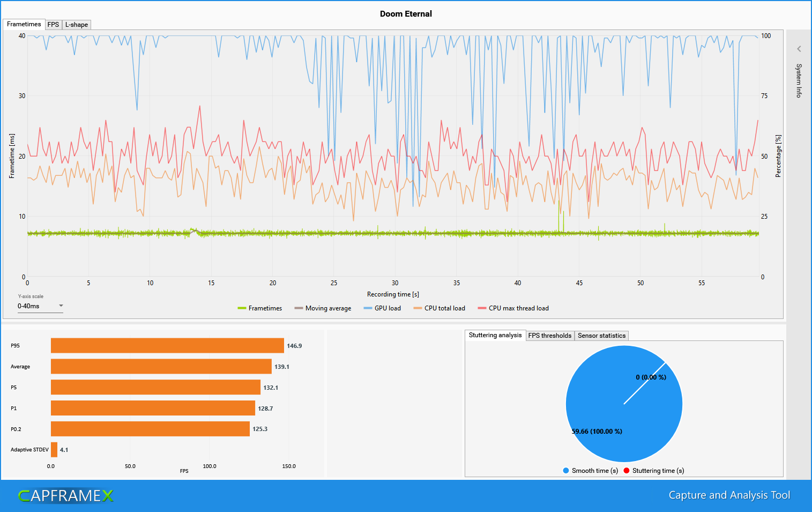This screenshot has height=512, width=812.
Task: Toggle the GPU load legend entry
Action: point(382,308)
